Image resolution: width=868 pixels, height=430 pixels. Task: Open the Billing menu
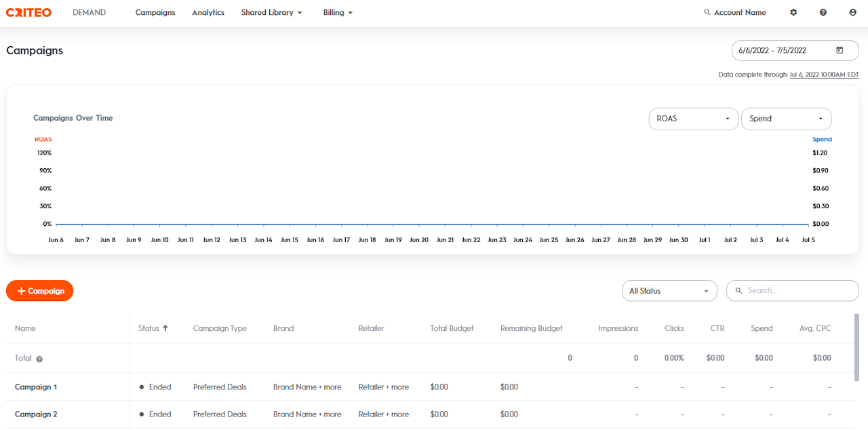click(338, 12)
